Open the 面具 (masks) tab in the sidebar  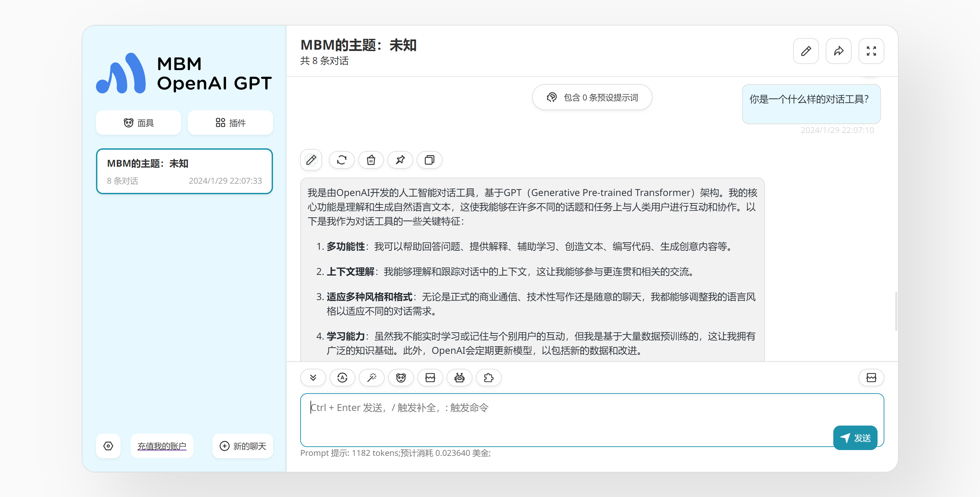tap(139, 123)
